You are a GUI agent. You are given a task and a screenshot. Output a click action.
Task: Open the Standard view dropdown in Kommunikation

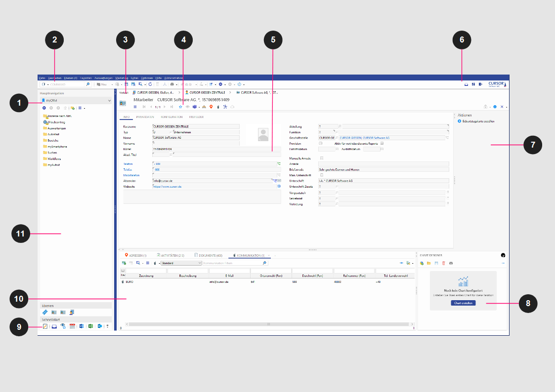(x=181, y=263)
